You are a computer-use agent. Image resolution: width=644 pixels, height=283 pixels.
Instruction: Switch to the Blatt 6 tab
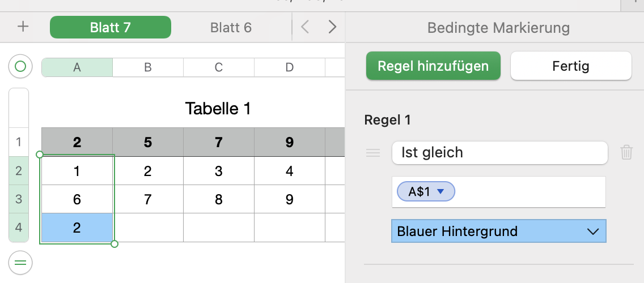click(x=231, y=27)
